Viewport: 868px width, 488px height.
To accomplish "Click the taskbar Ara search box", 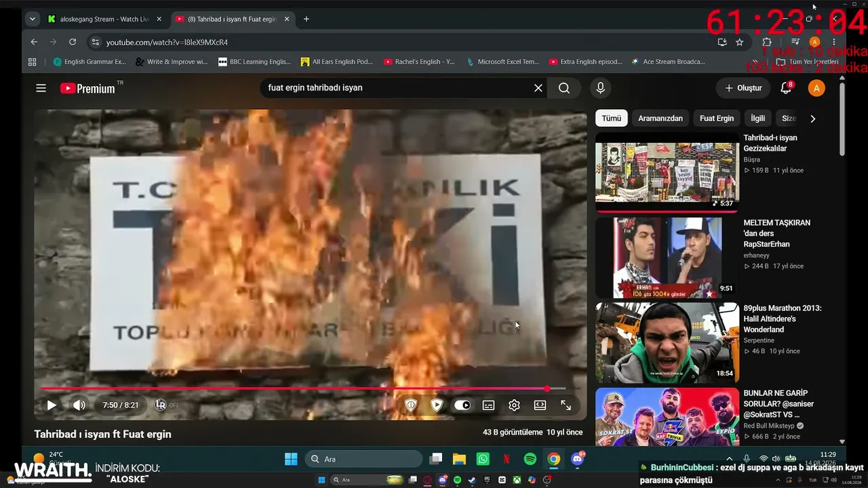I will tap(363, 460).
